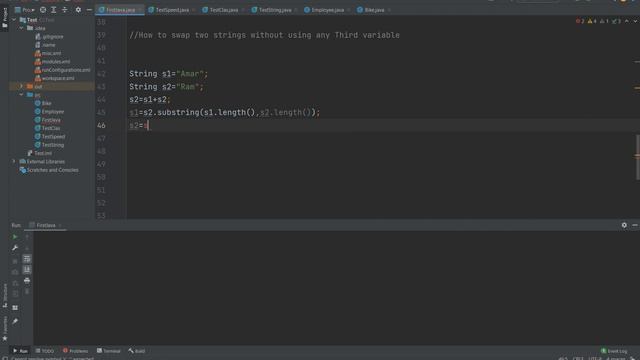640x360 pixels.
Task: Click the comment text on line 39
Action: (x=264, y=35)
